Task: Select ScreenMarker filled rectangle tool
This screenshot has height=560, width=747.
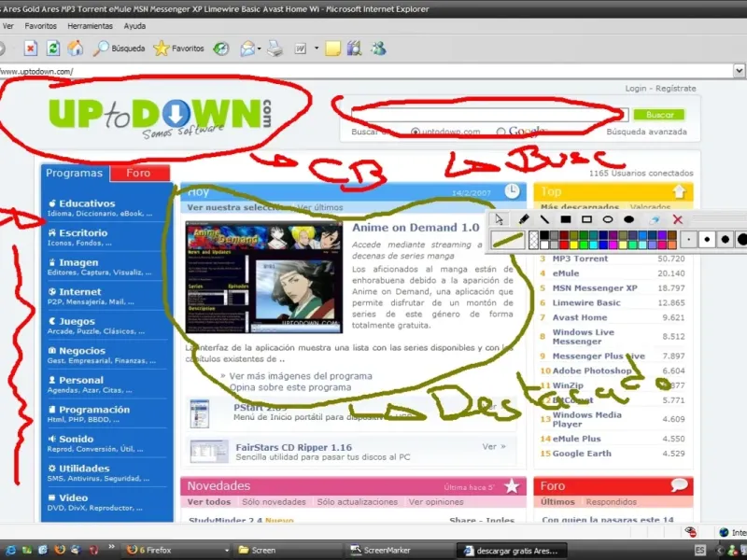Action: [x=566, y=219]
